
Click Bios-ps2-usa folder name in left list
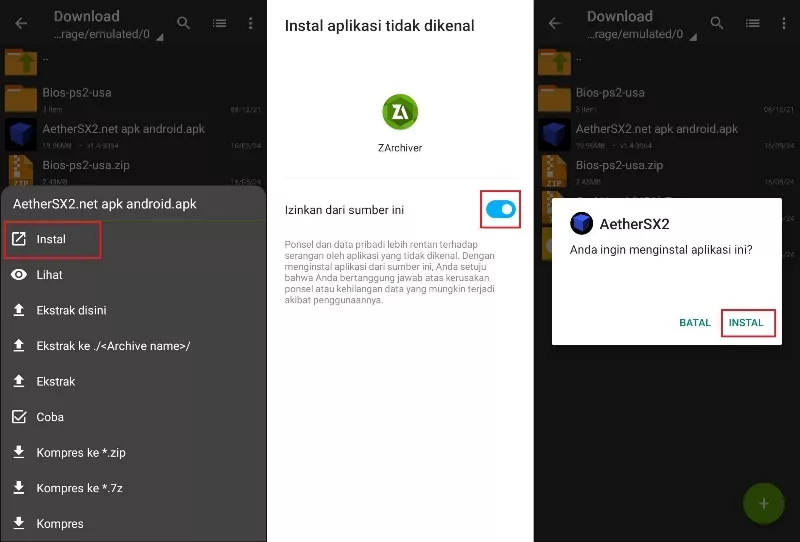(x=77, y=92)
